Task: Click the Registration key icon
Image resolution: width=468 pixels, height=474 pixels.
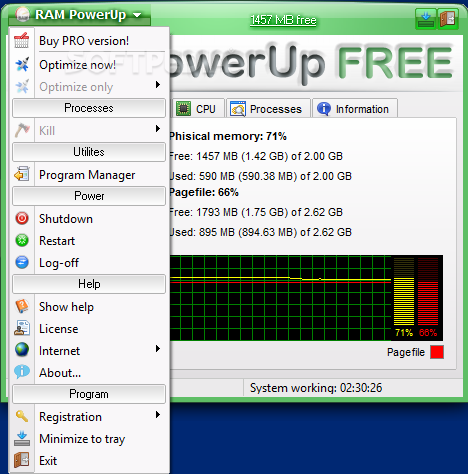Action: 22,416
